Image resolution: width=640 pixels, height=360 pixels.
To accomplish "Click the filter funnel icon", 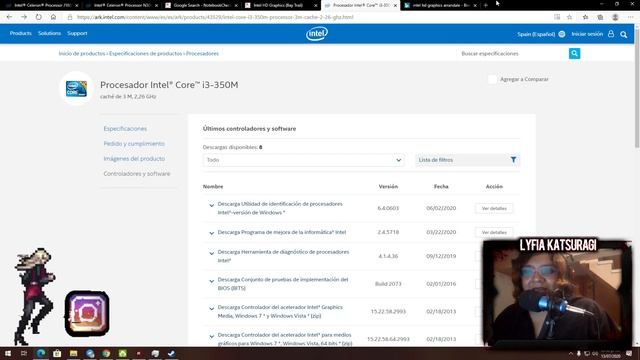I will point(513,160).
